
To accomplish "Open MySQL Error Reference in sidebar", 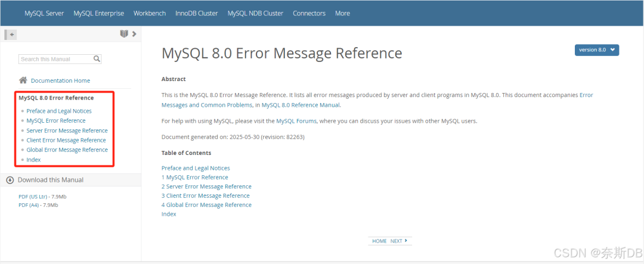I will 56,121.
